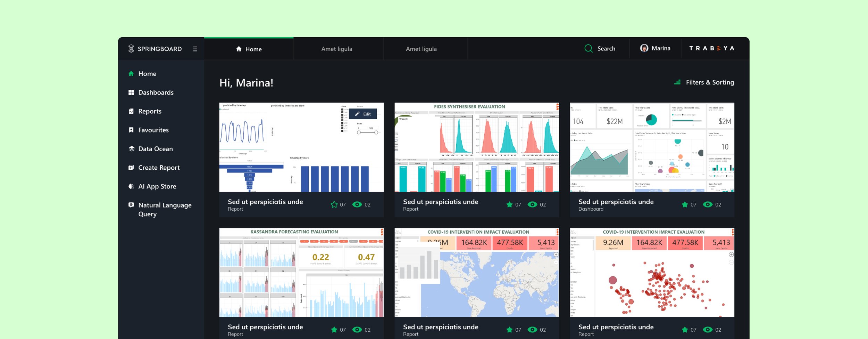
Task: Switch to the second Amet ligula tab
Action: click(421, 49)
